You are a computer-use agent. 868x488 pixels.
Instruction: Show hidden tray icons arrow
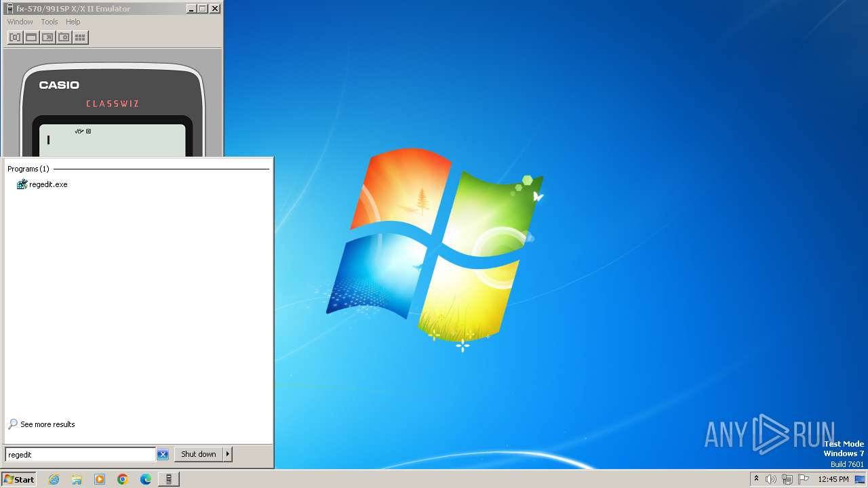click(756, 479)
